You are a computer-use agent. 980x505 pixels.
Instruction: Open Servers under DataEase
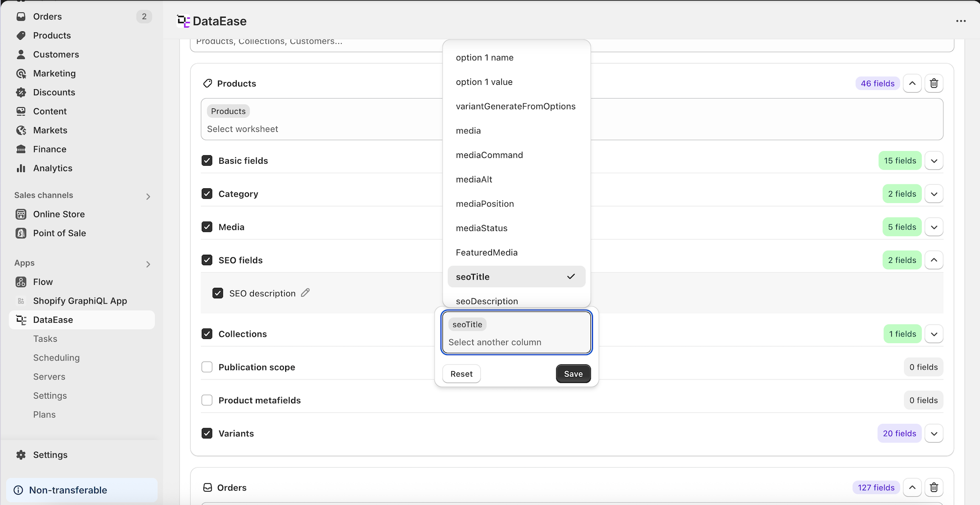click(49, 377)
